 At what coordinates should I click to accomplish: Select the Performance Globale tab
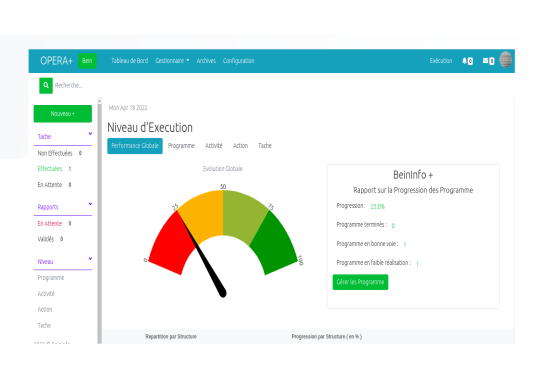click(x=135, y=146)
